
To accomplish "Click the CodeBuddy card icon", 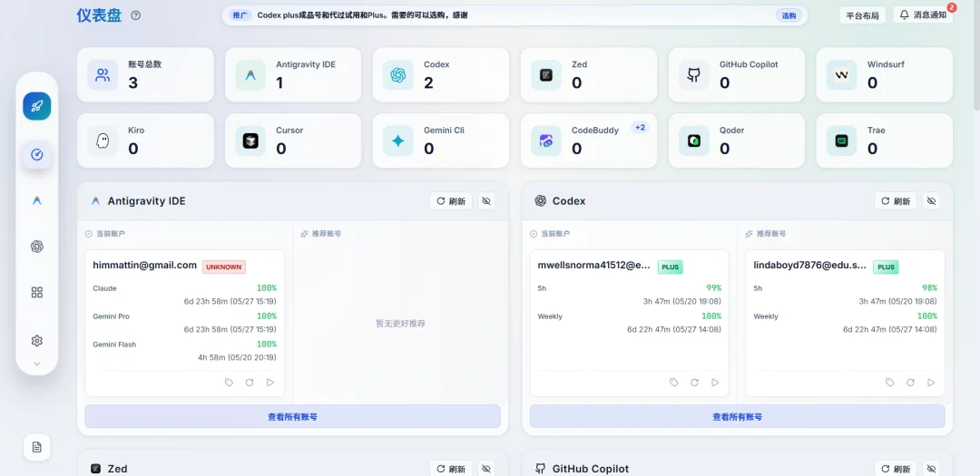I will [x=546, y=141].
